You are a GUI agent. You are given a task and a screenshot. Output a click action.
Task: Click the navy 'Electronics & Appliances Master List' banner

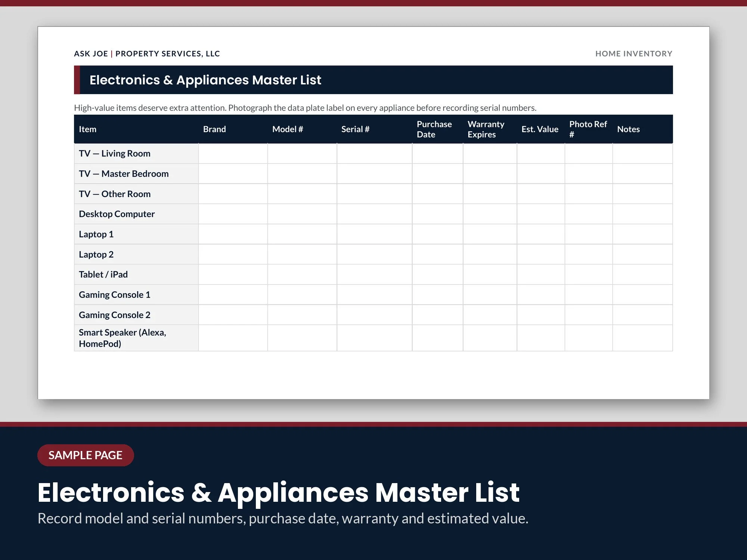(x=373, y=80)
